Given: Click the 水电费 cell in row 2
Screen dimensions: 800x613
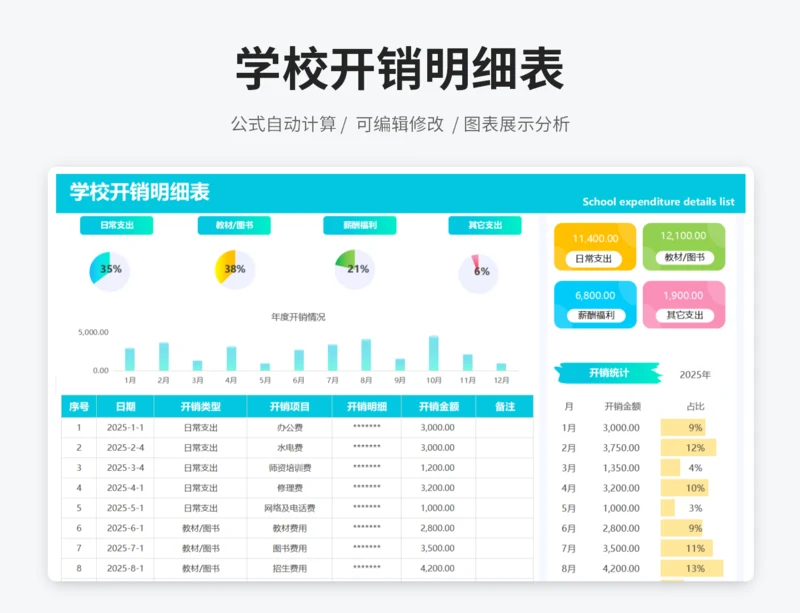Looking at the screenshot, I should pyautogui.click(x=290, y=448).
